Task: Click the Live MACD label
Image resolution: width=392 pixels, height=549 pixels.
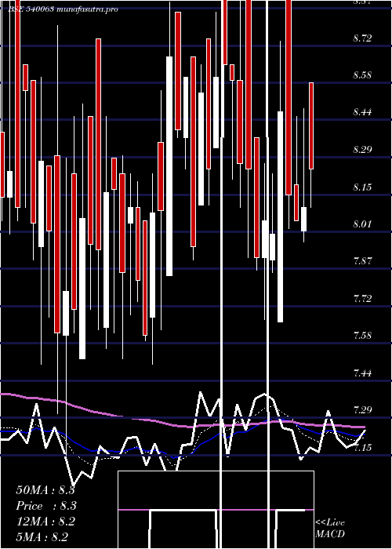Action: point(330,528)
